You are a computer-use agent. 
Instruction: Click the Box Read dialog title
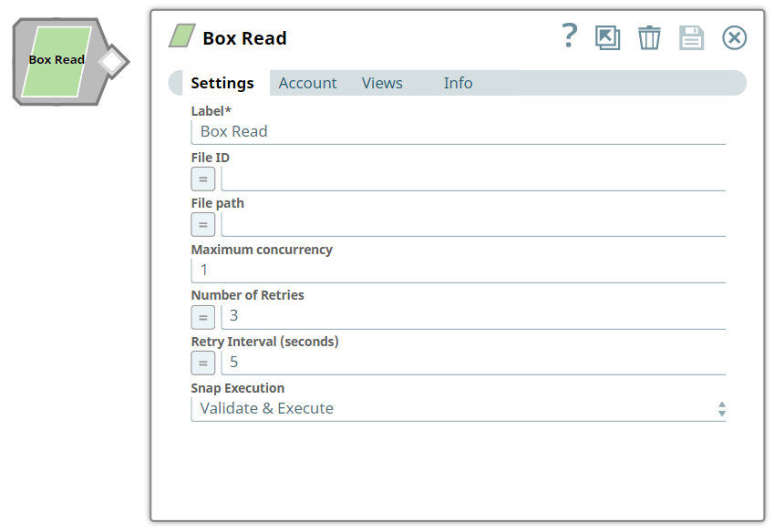244,38
